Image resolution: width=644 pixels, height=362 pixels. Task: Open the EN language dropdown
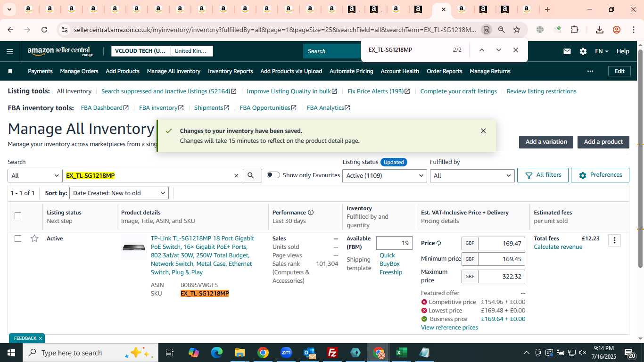tap(602, 51)
